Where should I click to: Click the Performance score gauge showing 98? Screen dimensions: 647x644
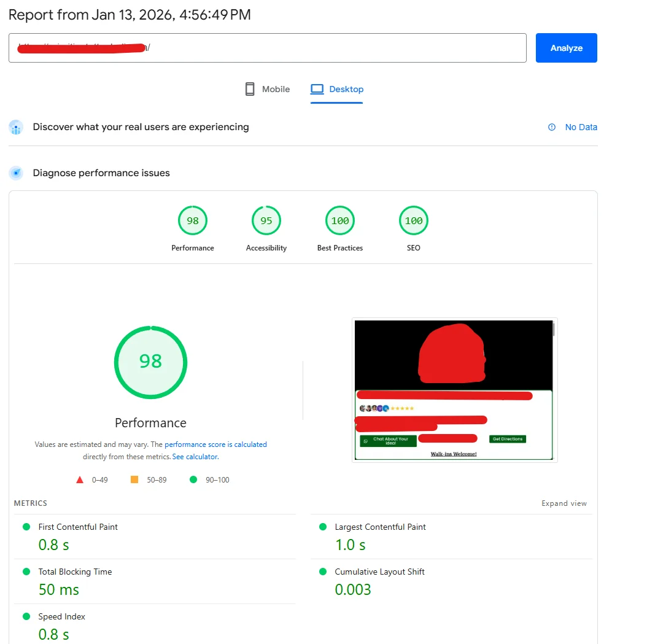[192, 220]
